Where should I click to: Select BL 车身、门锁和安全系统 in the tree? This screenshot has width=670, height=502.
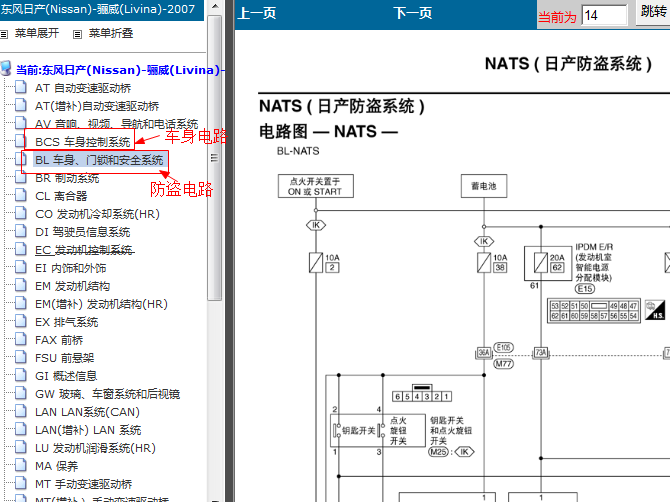coord(99,160)
